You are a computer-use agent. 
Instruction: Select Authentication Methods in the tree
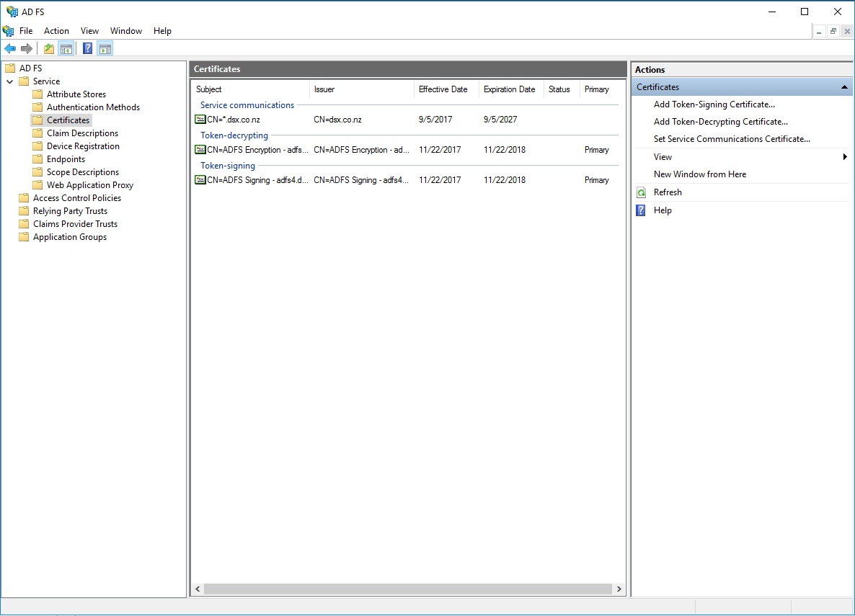click(x=93, y=107)
